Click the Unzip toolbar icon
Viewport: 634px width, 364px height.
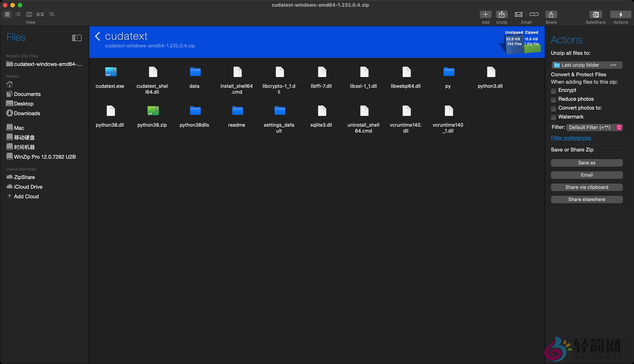point(502,14)
